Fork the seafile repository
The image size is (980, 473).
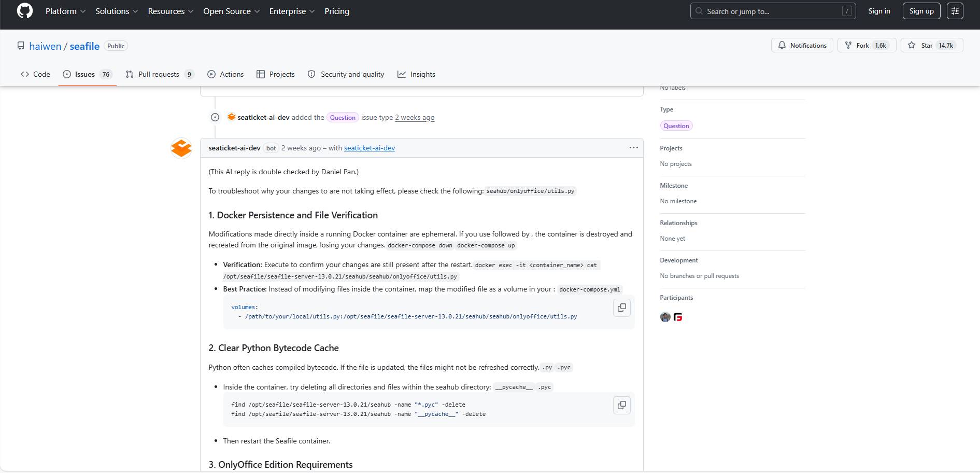coord(867,46)
